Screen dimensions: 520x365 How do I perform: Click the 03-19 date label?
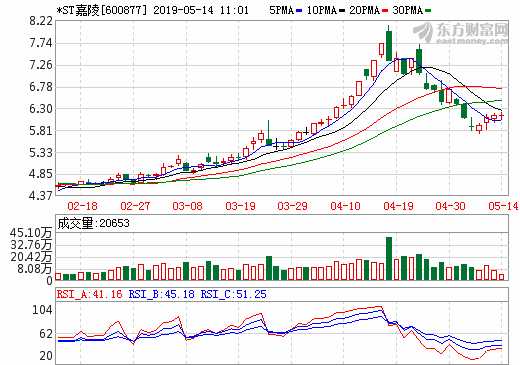[x=240, y=206]
